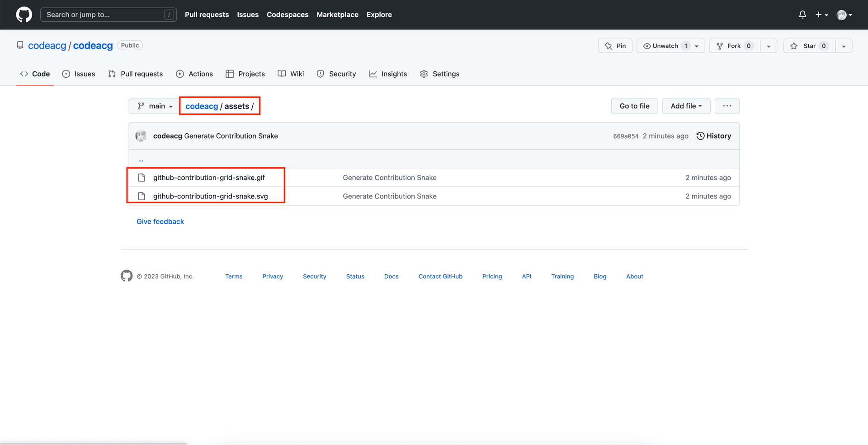Open the Insights tab
This screenshot has height=445, width=868.
click(388, 74)
